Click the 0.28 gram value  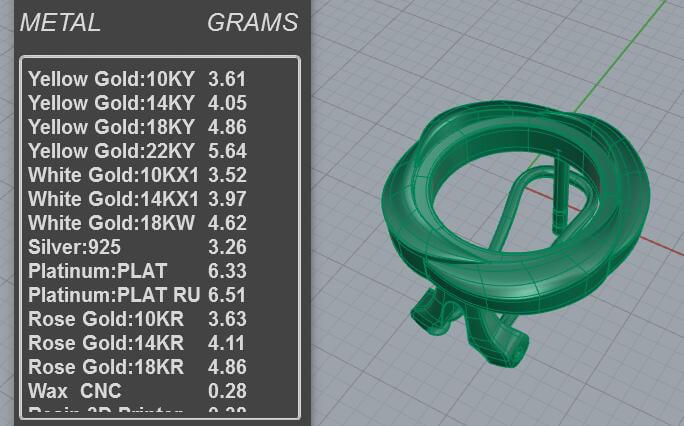[x=227, y=391]
